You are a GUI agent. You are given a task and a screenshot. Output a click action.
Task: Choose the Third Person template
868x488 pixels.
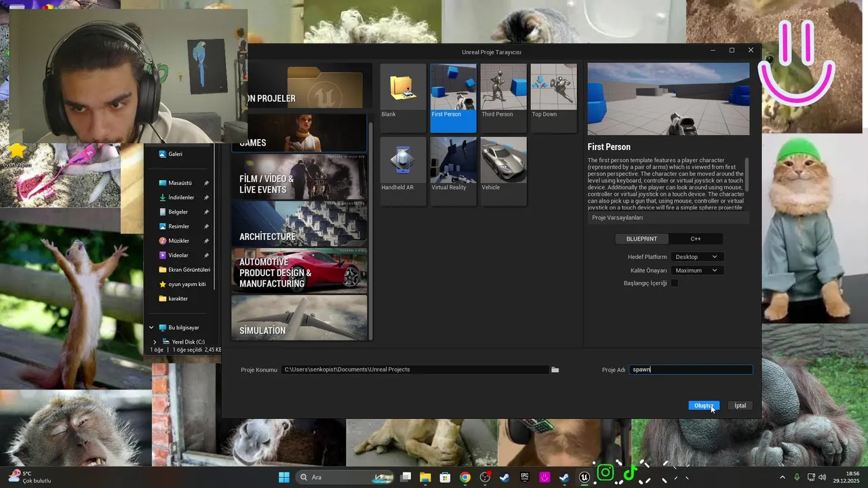tap(503, 98)
